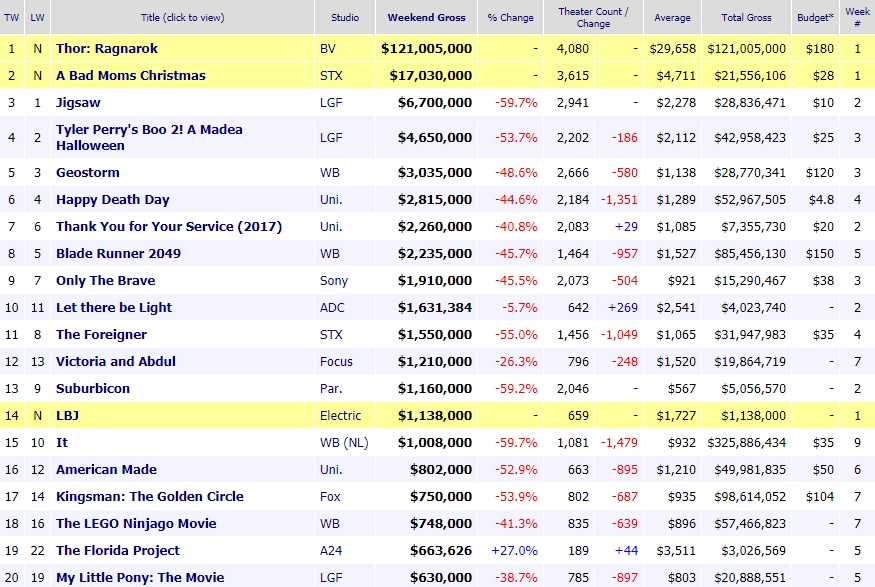Open the Jigsaw movie link

[x=78, y=103]
